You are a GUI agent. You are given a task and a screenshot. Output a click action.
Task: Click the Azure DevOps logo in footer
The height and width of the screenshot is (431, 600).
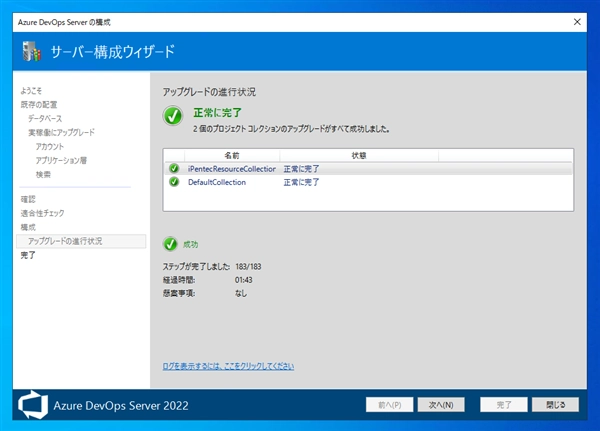coord(33,405)
